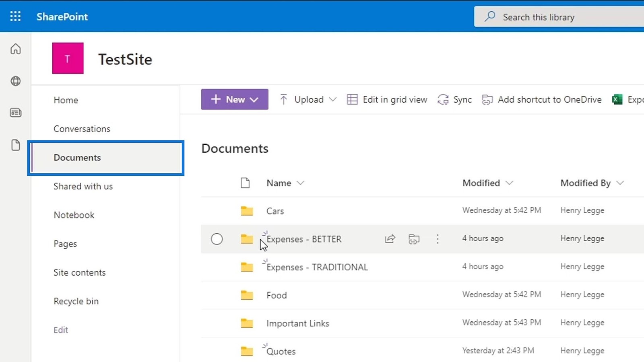Click the Cars folder icon
Viewport: 644px width, 362px height.
coord(247,211)
